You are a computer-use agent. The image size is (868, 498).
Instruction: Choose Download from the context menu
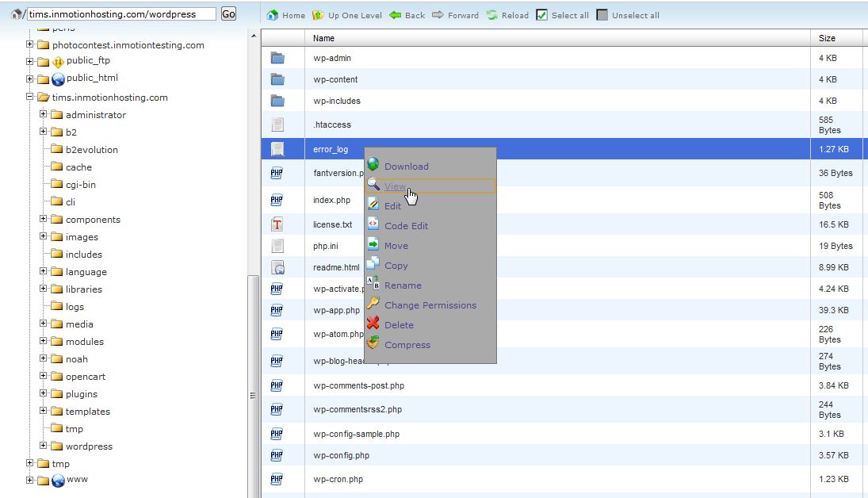[x=406, y=167]
